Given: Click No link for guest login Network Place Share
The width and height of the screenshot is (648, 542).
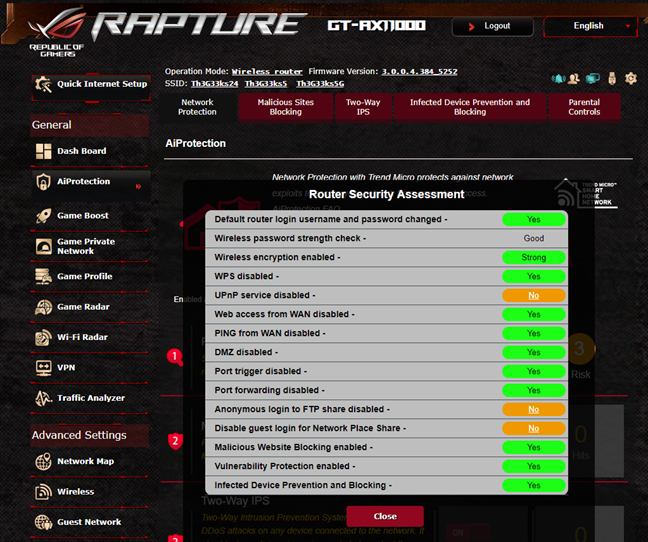Looking at the screenshot, I should tap(534, 428).
